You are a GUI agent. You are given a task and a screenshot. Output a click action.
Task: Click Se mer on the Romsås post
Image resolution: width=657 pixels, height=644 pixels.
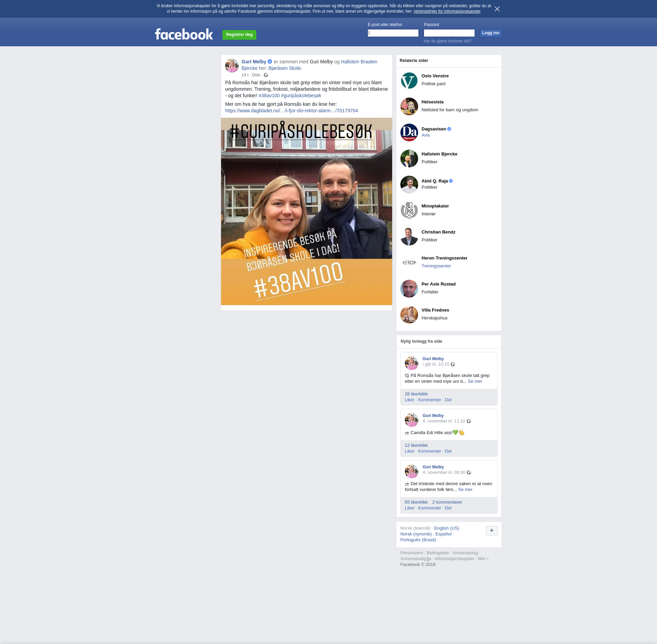[475, 381]
